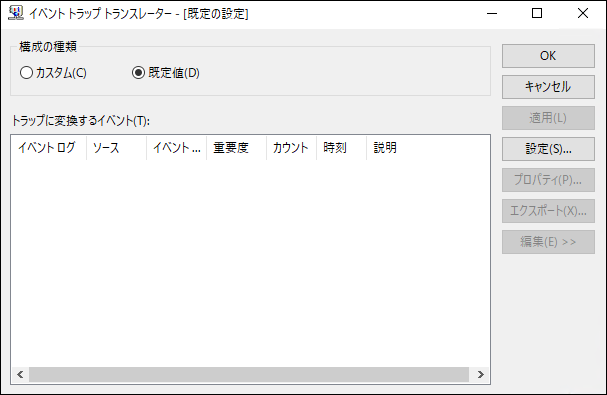Click the Event Trap Translator title bar icon
607x395 pixels.
pyautogui.click(x=16, y=13)
